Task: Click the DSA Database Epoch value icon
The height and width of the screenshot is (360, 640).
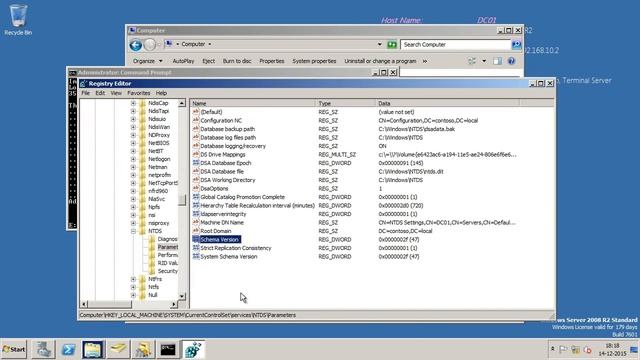Action: (x=196, y=163)
